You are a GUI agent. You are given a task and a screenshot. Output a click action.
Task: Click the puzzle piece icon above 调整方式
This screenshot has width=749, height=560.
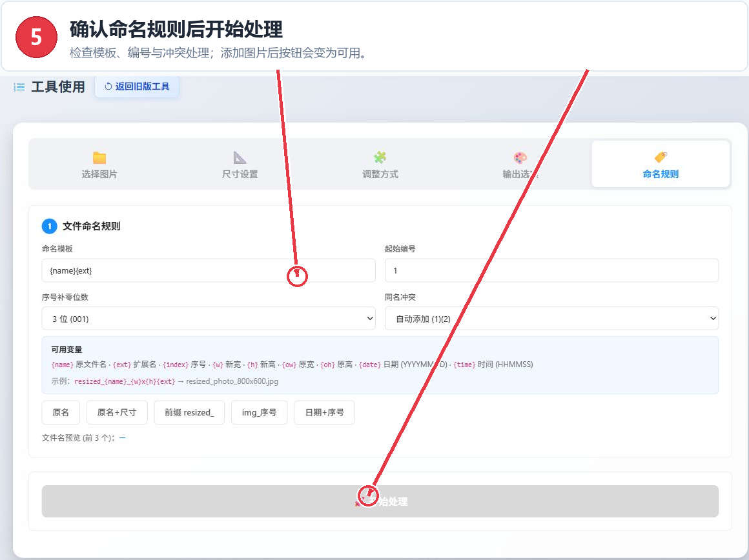click(x=380, y=157)
